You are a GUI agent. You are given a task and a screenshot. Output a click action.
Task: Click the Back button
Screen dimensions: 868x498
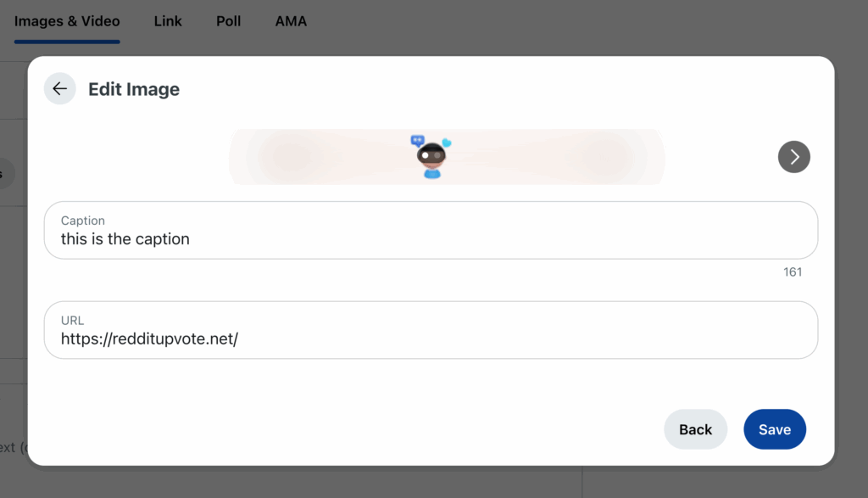pos(695,429)
